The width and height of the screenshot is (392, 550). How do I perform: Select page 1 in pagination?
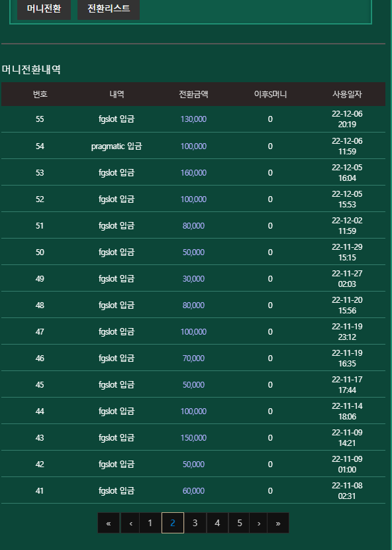pos(150,523)
